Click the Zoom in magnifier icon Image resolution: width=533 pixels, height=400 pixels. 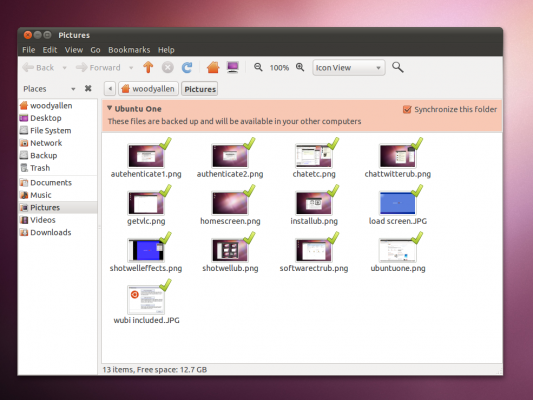point(300,67)
